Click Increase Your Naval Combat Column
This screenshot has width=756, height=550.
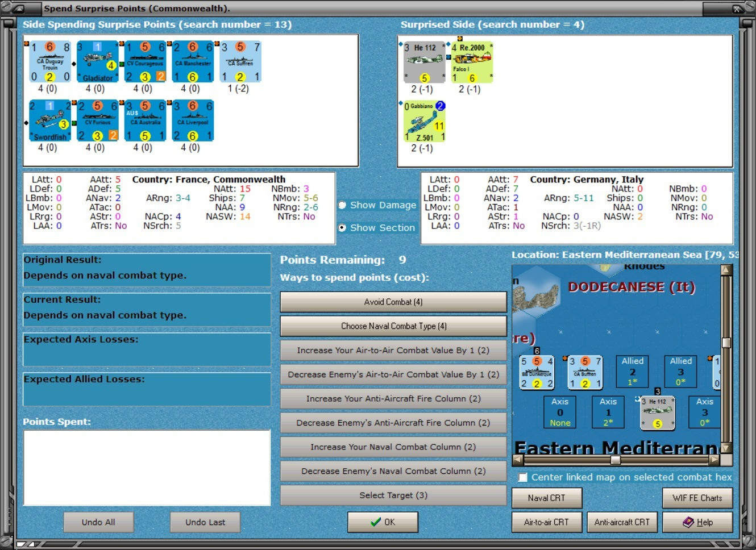393,447
